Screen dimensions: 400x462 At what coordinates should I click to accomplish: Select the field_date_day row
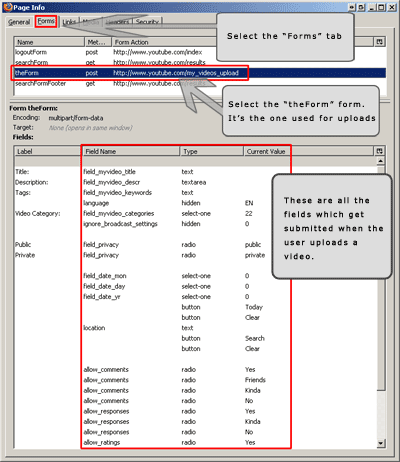coord(195,286)
